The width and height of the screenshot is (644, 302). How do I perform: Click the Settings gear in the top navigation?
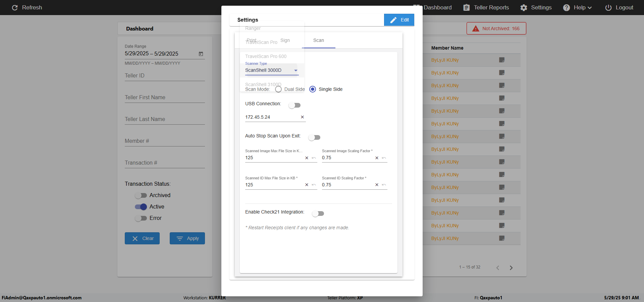click(524, 7)
